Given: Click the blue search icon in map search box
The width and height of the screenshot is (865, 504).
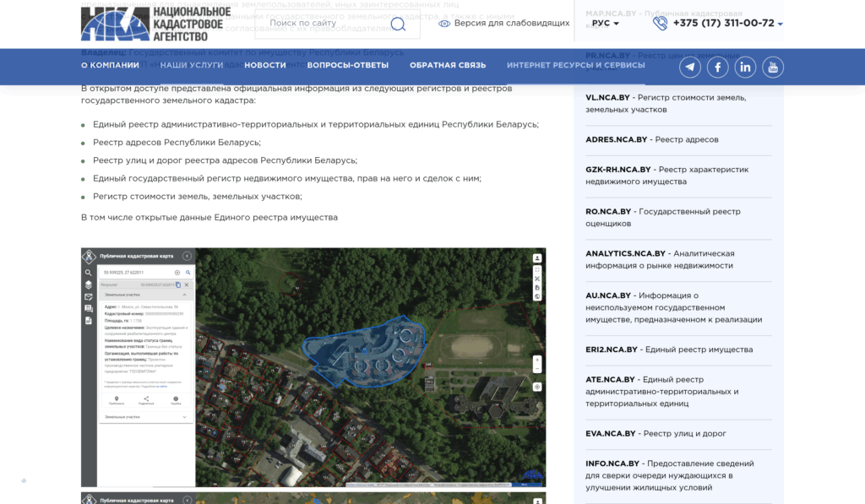Looking at the screenshot, I should (x=188, y=273).
